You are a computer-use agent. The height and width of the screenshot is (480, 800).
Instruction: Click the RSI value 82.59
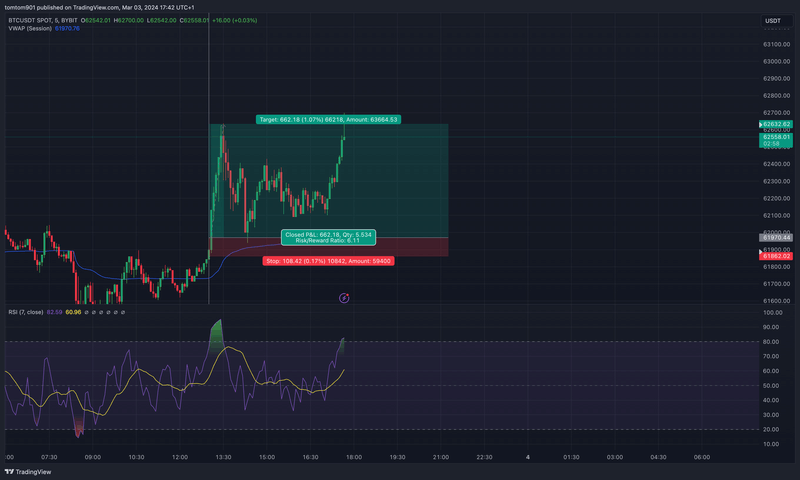point(54,312)
